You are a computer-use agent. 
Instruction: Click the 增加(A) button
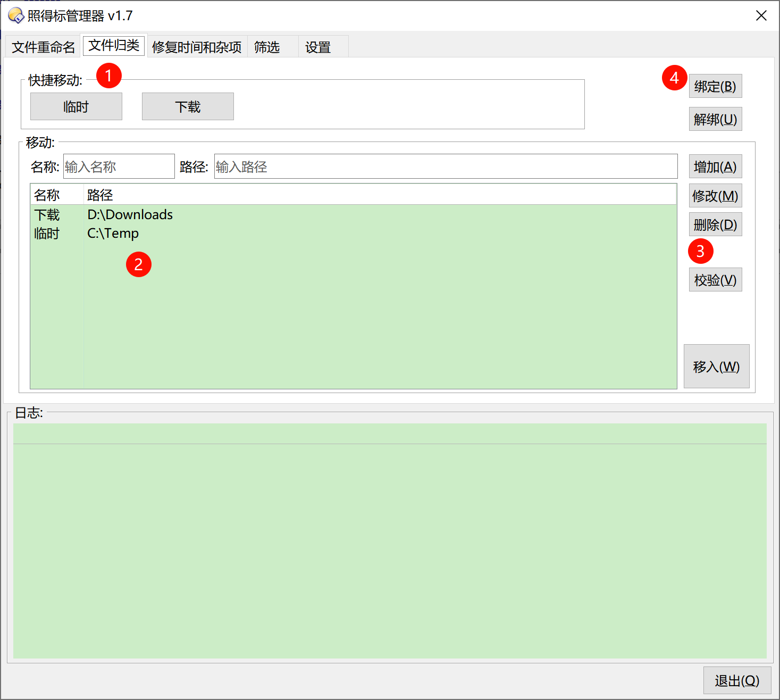(x=715, y=167)
